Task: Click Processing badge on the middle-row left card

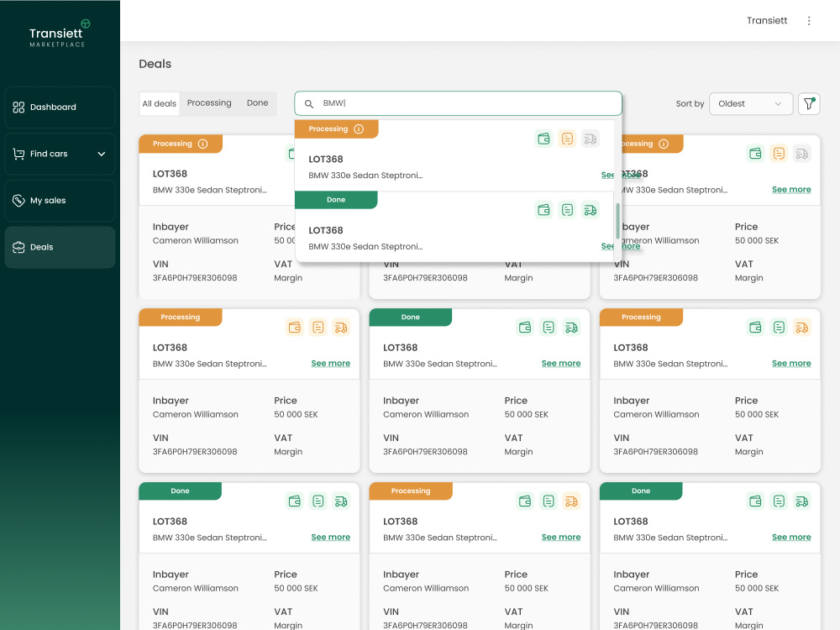Action: coord(181,318)
